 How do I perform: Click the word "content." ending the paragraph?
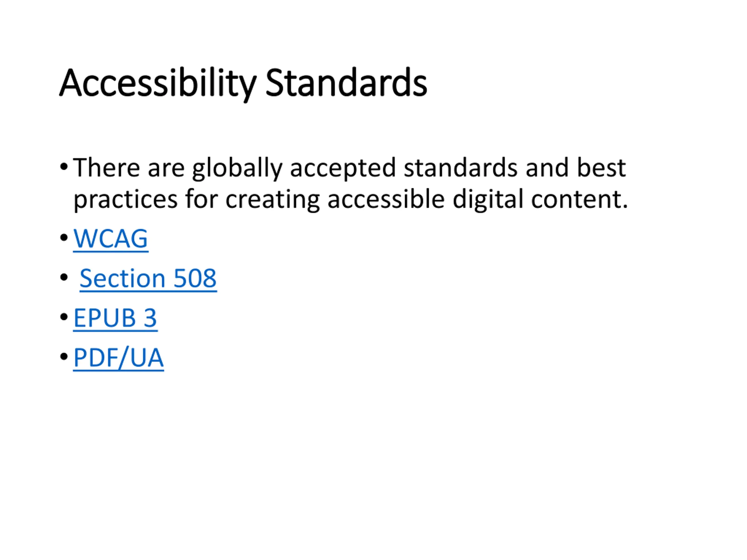579,199
